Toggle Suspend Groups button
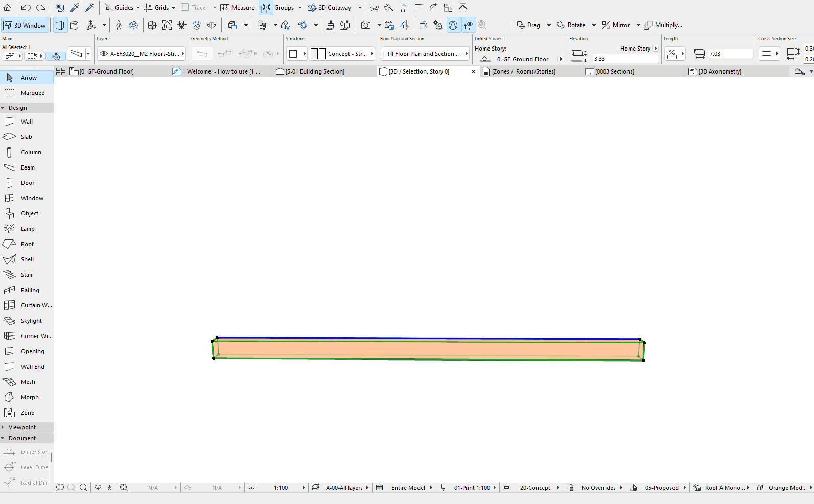The image size is (814, 504). 266,8
